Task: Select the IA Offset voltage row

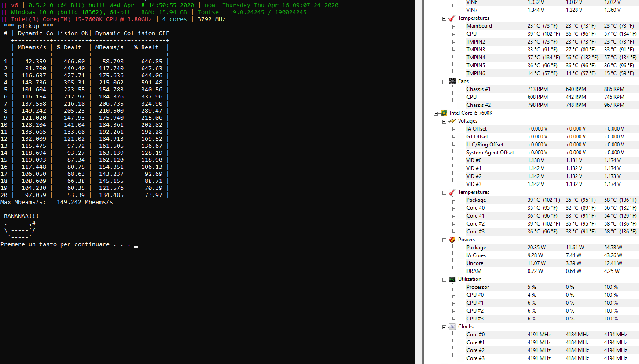Action: [x=552, y=129]
